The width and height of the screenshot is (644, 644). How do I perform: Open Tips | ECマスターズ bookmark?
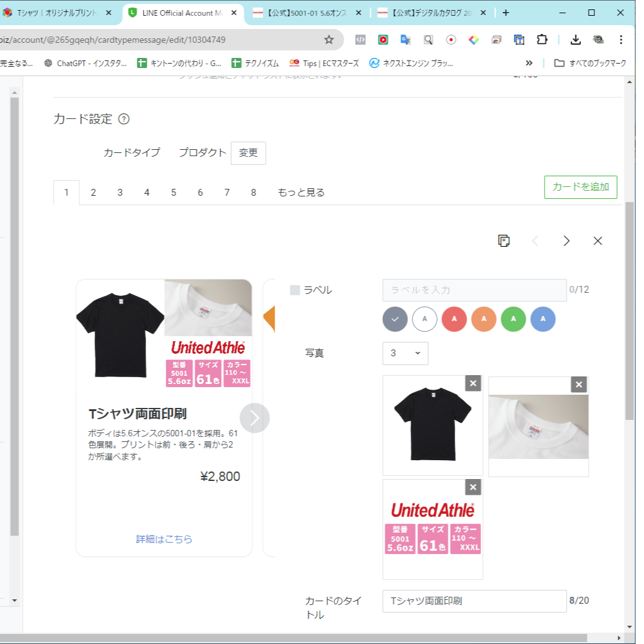pos(324,63)
